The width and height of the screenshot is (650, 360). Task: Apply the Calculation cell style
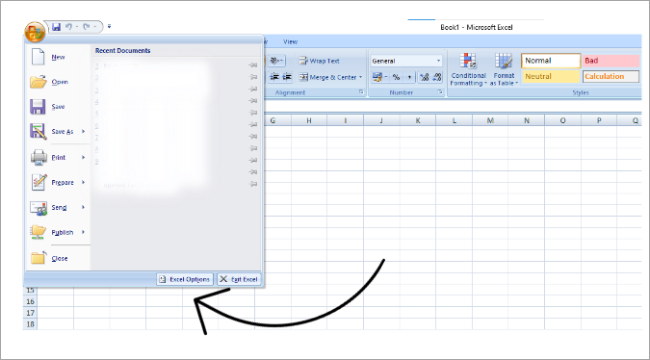coord(611,76)
